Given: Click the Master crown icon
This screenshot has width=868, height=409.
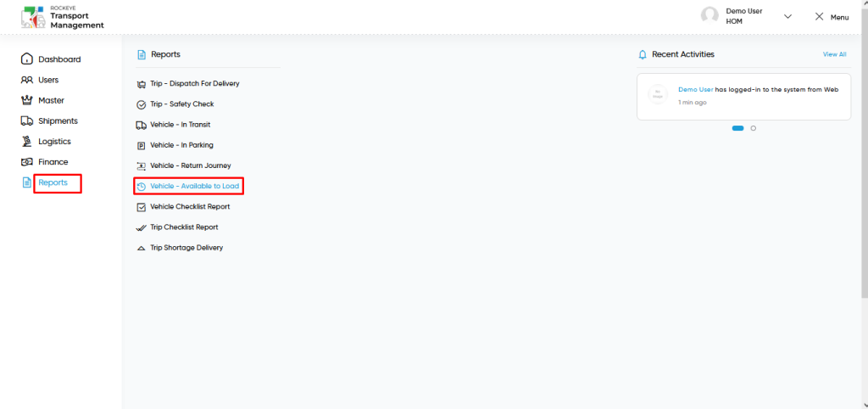Looking at the screenshot, I should pyautogui.click(x=26, y=100).
